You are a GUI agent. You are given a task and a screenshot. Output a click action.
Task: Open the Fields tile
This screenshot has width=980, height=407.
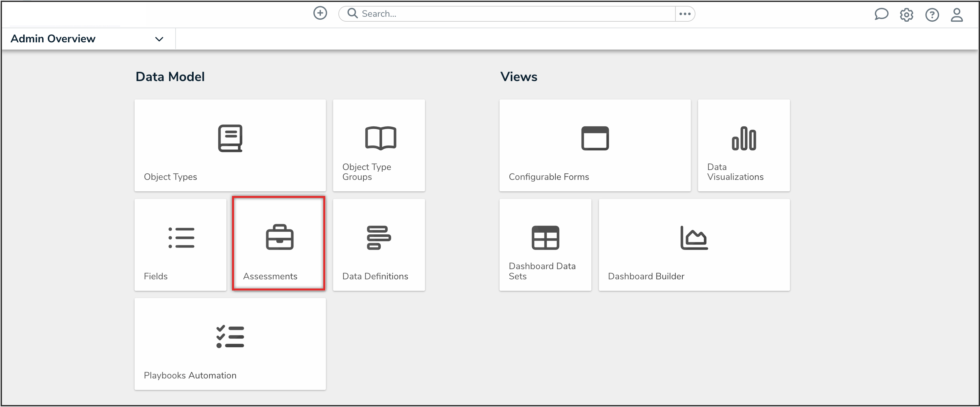(180, 245)
